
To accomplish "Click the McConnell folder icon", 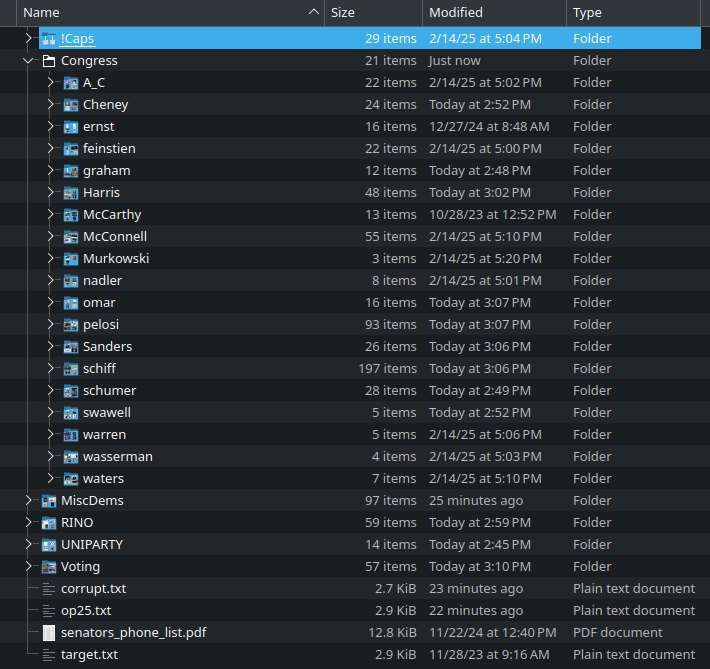I will 71,237.
